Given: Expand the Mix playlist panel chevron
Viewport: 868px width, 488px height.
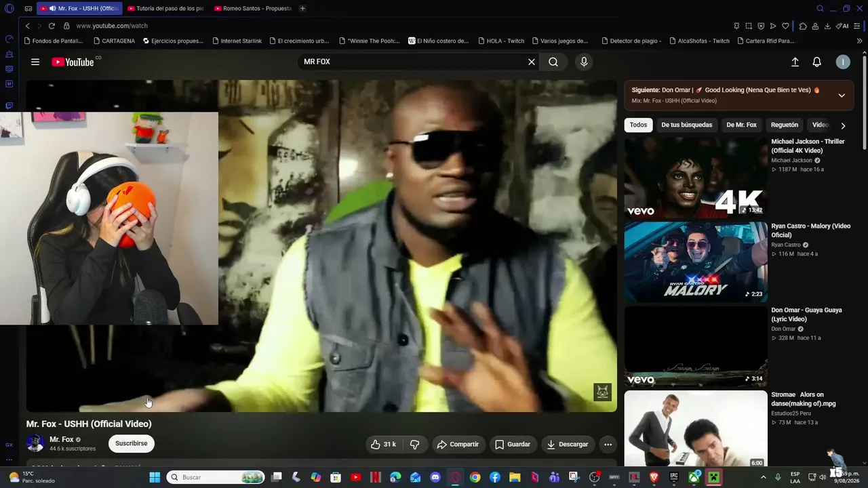Looking at the screenshot, I should [x=842, y=96].
